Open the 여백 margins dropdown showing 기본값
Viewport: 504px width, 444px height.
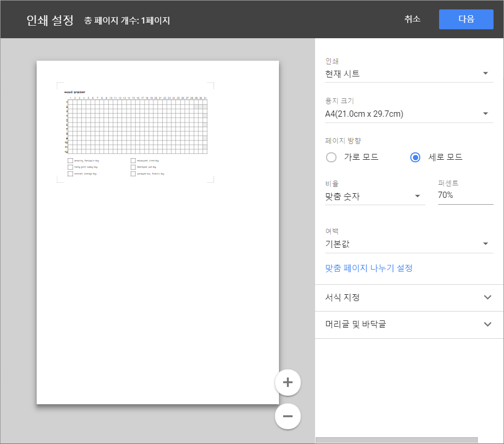click(409, 244)
